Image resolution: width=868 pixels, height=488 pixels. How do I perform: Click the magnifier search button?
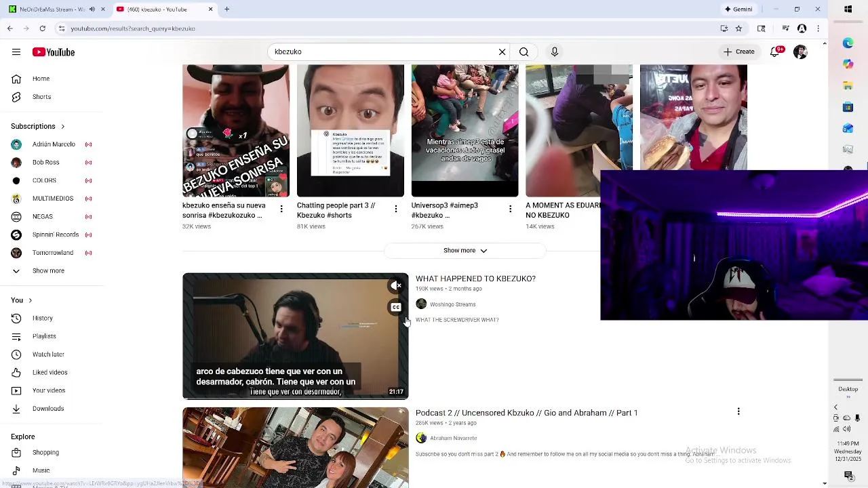[x=524, y=52]
